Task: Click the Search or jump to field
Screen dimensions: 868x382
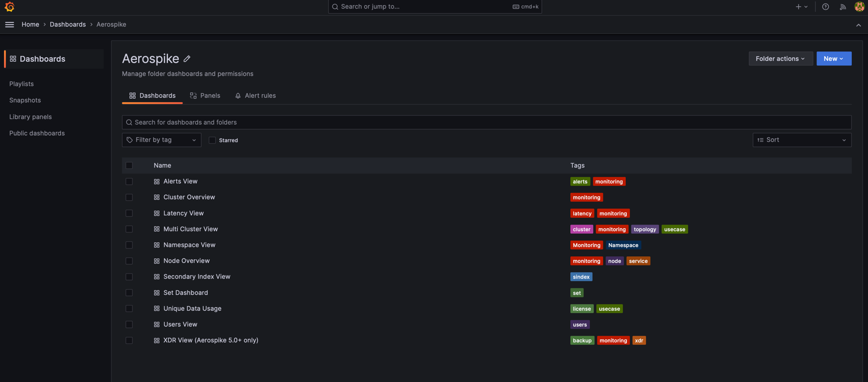Action: (x=435, y=7)
